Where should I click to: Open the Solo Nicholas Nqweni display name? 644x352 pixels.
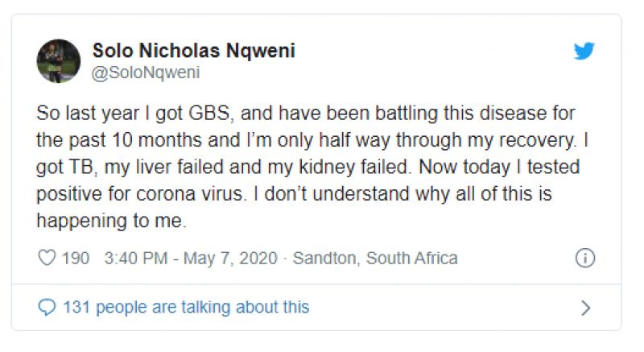tap(193, 51)
